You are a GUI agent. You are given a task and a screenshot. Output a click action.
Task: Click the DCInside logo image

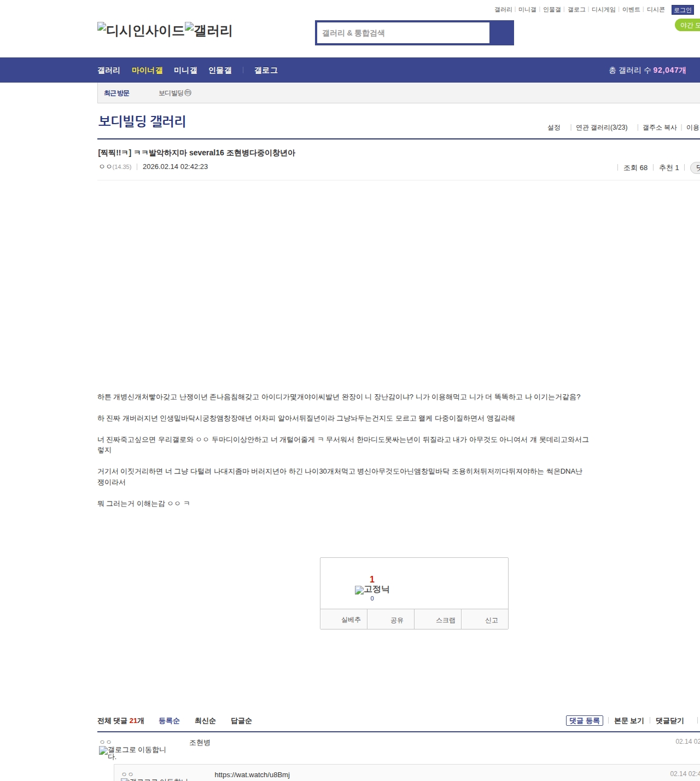(141, 31)
